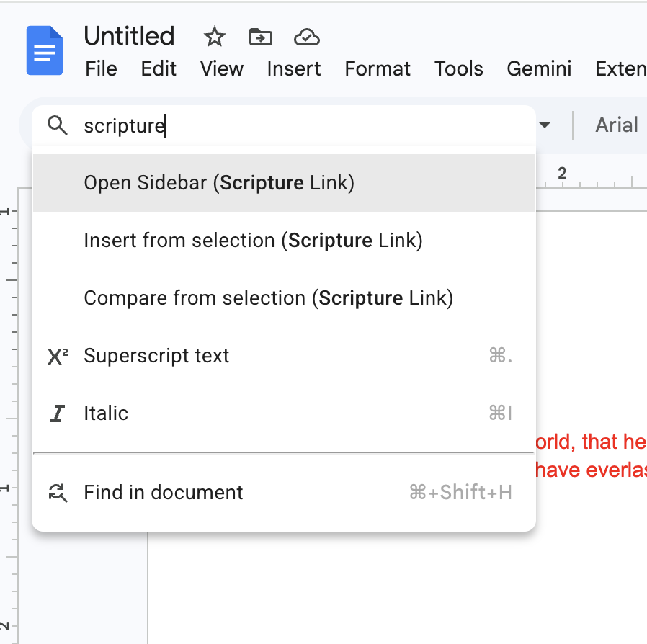Choose Compare from selection (Scripture Link)

[x=284, y=298]
